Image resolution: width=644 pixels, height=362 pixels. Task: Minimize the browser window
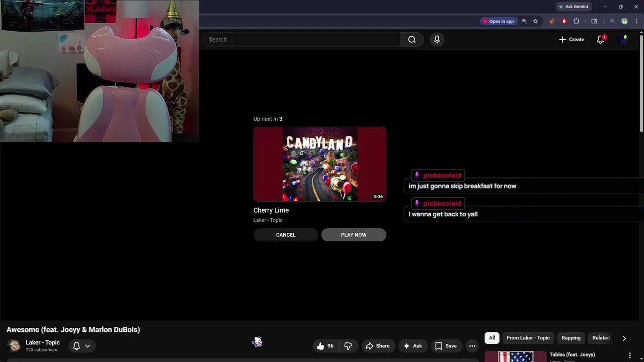[605, 7]
